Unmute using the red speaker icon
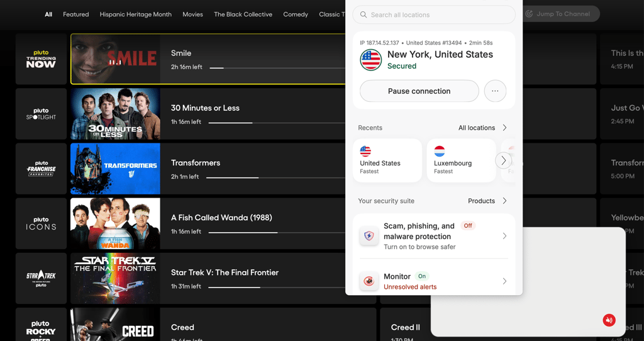Viewport: 644px width, 341px height. 609,320
